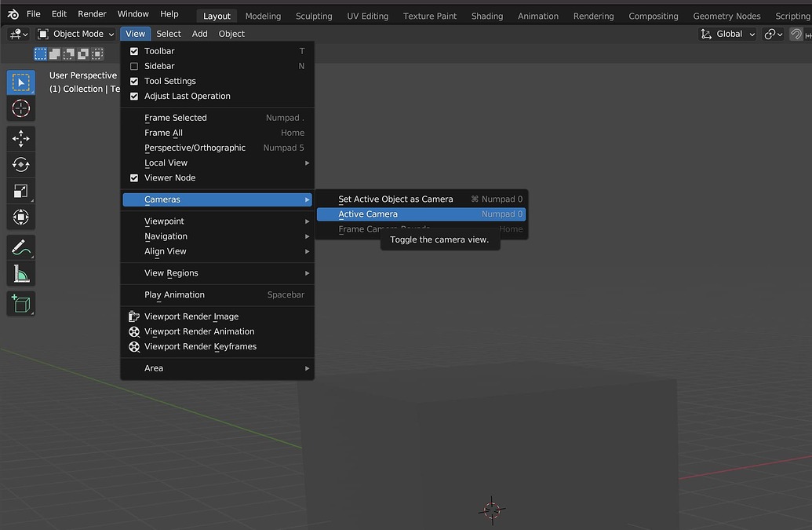Open the Help menu
Screen dimensions: 812x530
click(169, 14)
